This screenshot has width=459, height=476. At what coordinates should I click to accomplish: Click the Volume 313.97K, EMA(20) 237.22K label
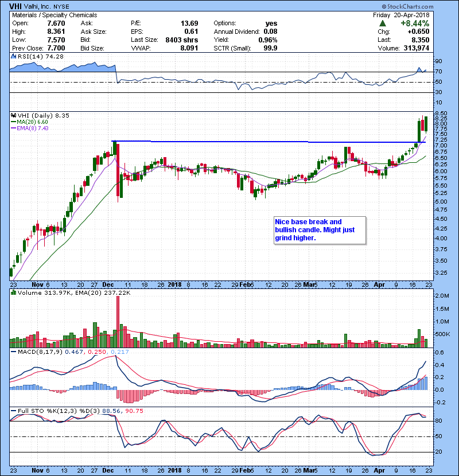point(74,292)
